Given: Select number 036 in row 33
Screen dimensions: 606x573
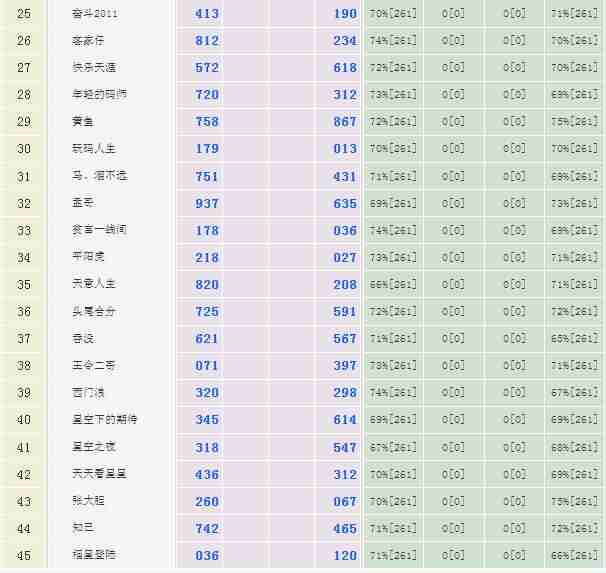Looking at the screenshot, I should [345, 230].
